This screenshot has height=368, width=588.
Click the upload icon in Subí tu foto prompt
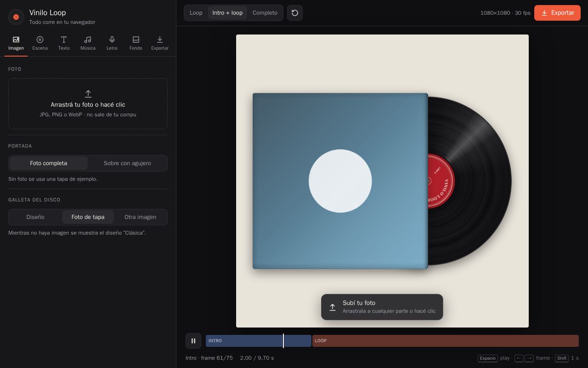(333, 307)
